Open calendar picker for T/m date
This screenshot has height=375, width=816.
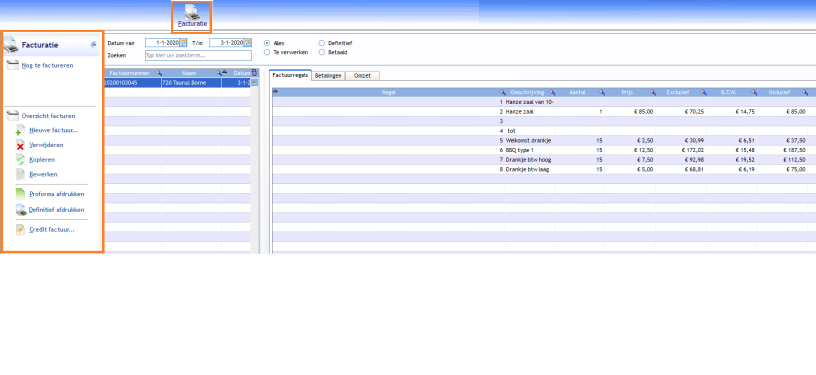point(248,43)
